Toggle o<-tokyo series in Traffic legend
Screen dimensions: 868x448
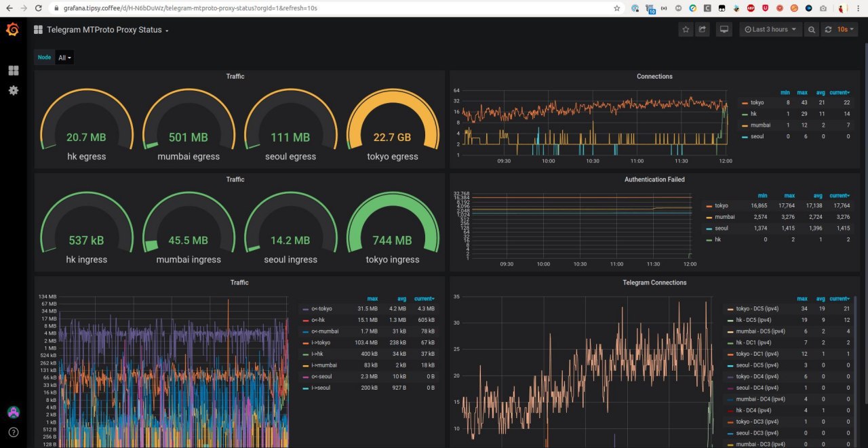pos(321,308)
